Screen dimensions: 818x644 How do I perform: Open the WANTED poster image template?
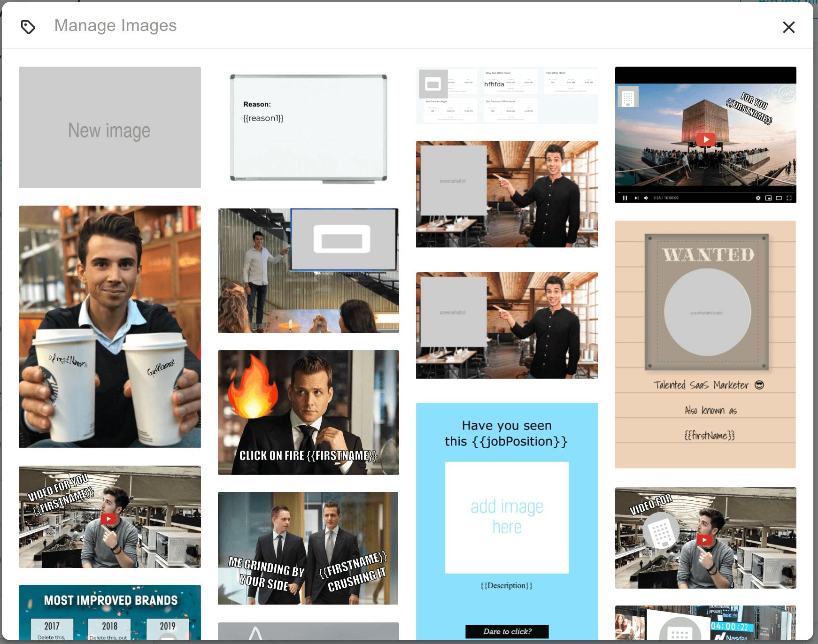706,345
